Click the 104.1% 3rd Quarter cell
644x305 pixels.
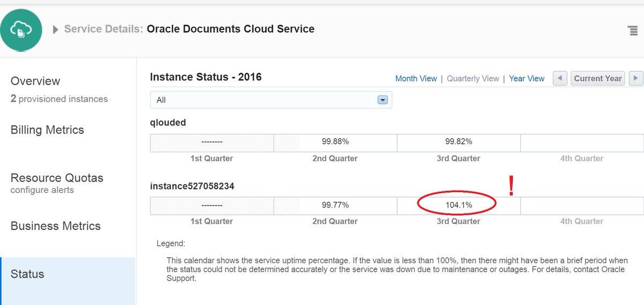(x=459, y=205)
